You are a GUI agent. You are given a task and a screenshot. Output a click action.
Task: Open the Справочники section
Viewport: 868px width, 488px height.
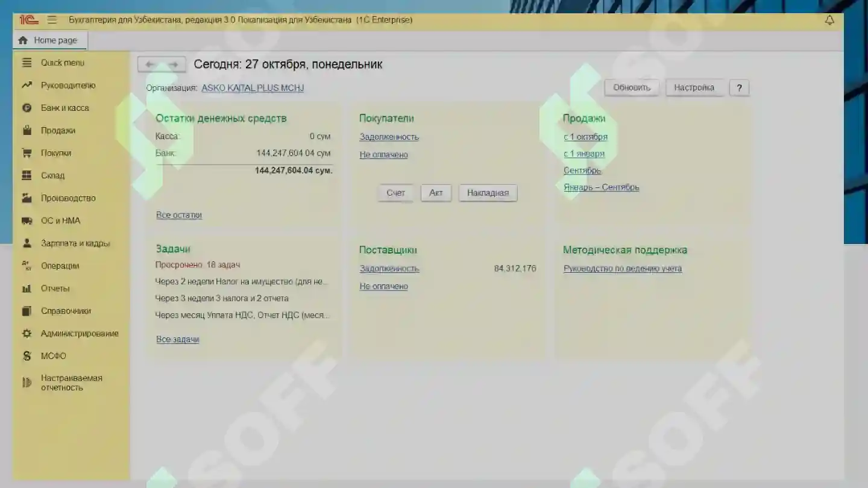[x=66, y=311]
